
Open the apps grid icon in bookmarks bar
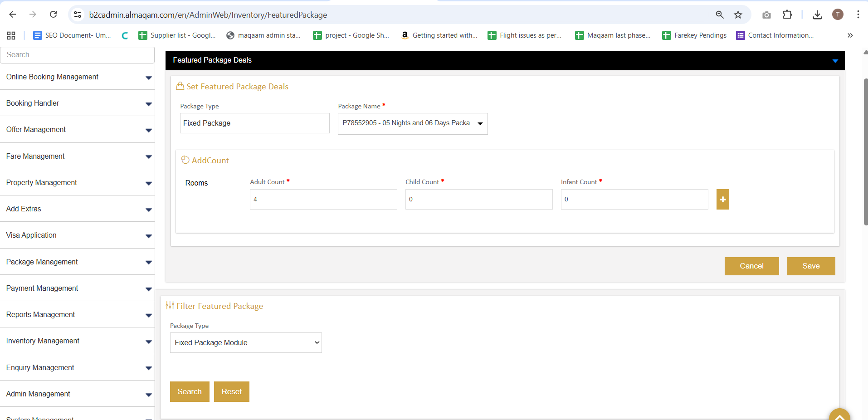[x=11, y=35]
